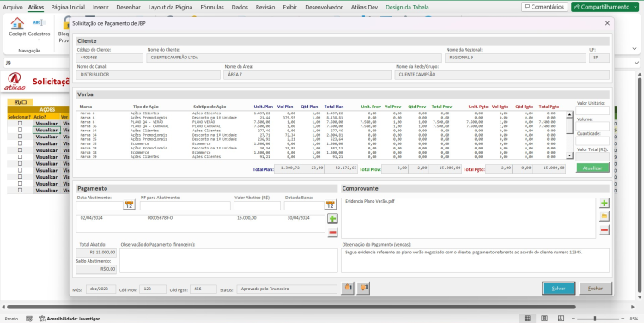Image resolution: width=644 pixels, height=323 pixels.
Task: Click the Volume input box
Action: 592,126
